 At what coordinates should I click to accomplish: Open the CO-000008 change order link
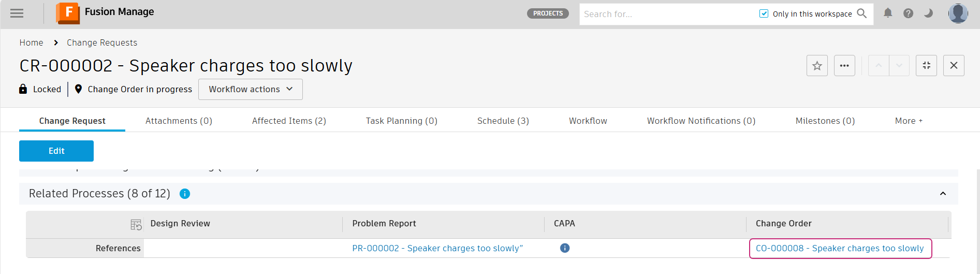[840, 248]
